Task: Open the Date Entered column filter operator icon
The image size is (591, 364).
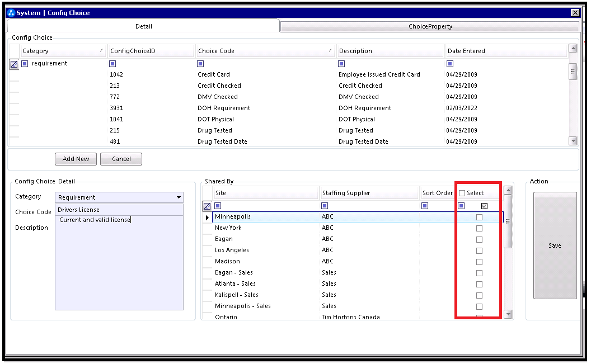Action: tap(449, 64)
